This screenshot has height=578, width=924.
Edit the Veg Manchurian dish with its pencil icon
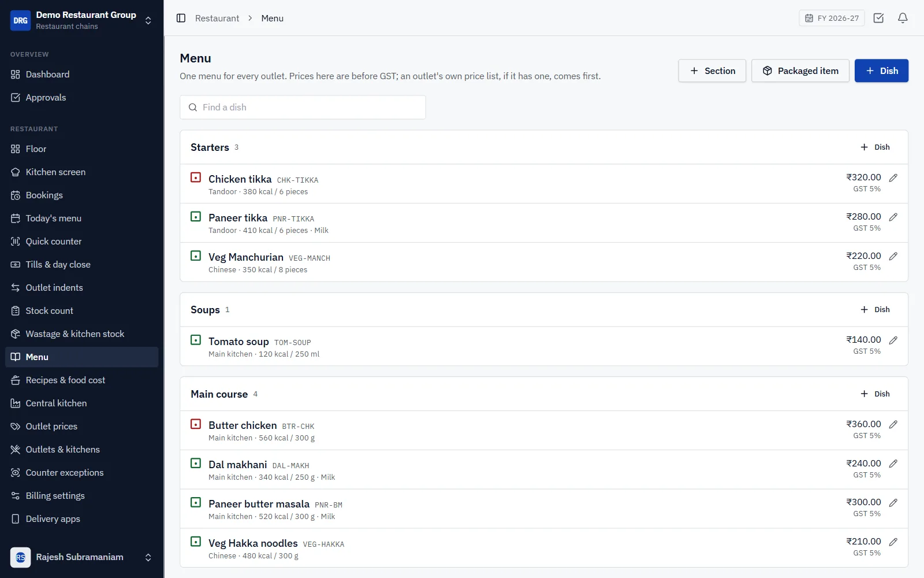coord(893,256)
